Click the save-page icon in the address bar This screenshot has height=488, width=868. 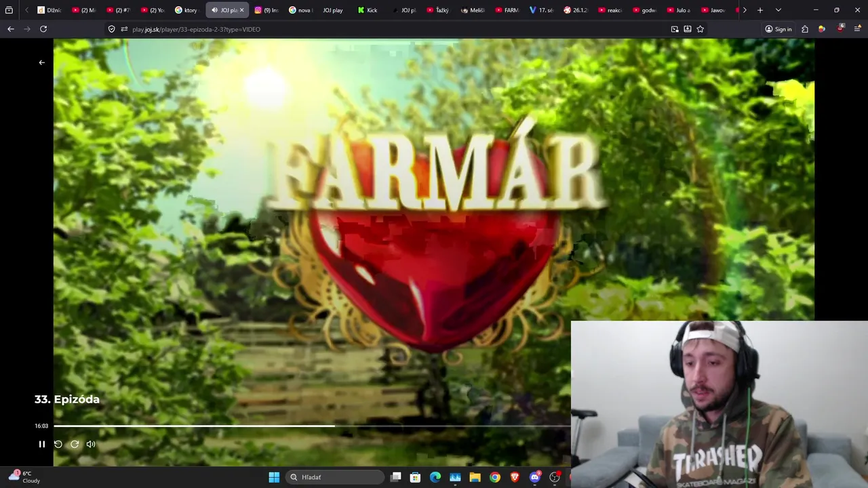(688, 29)
